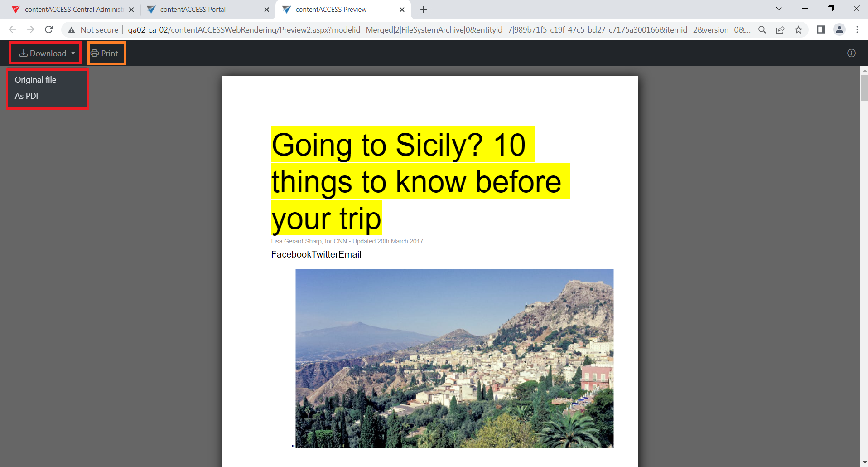The image size is (868, 467).
Task: Click the Sicily landscape photo
Action: pyautogui.click(x=454, y=358)
